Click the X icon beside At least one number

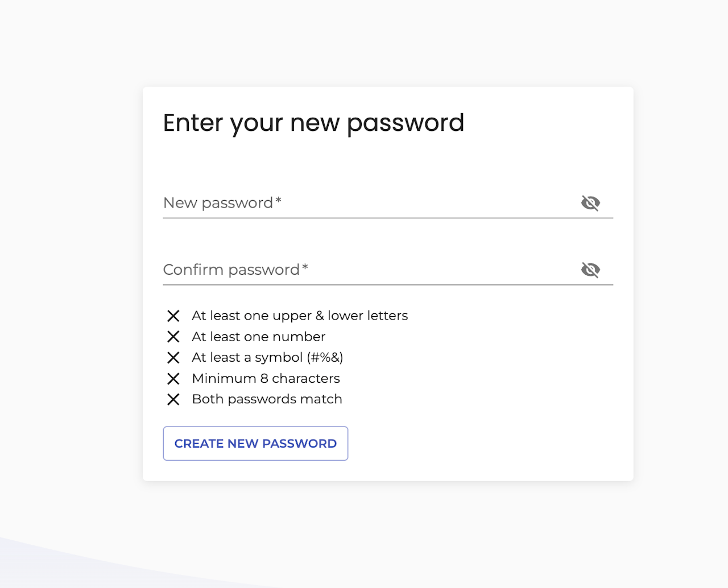(173, 337)
